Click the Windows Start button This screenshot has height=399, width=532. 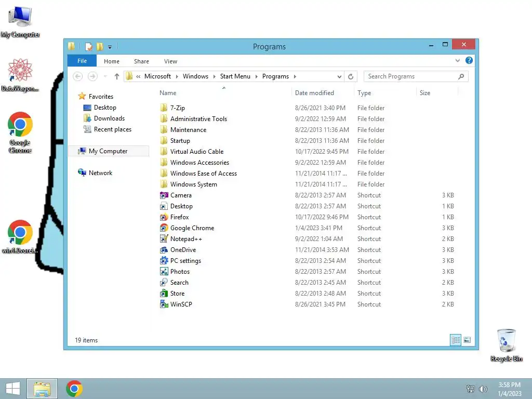coord(13,389)
